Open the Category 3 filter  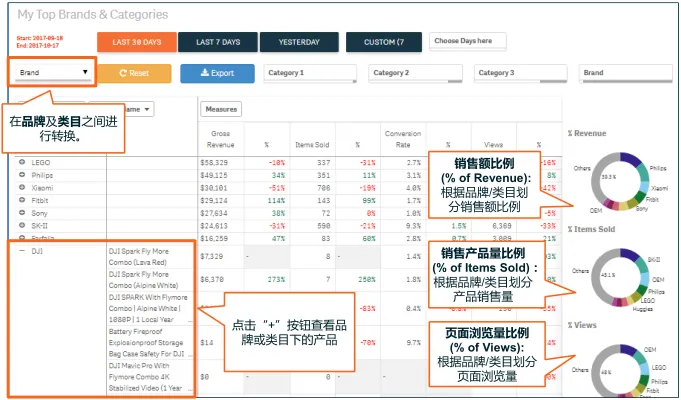(521, 73)
